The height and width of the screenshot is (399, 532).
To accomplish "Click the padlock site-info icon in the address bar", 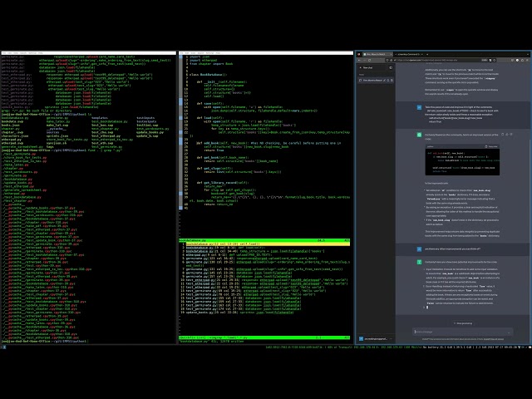I will coord(392,60).
